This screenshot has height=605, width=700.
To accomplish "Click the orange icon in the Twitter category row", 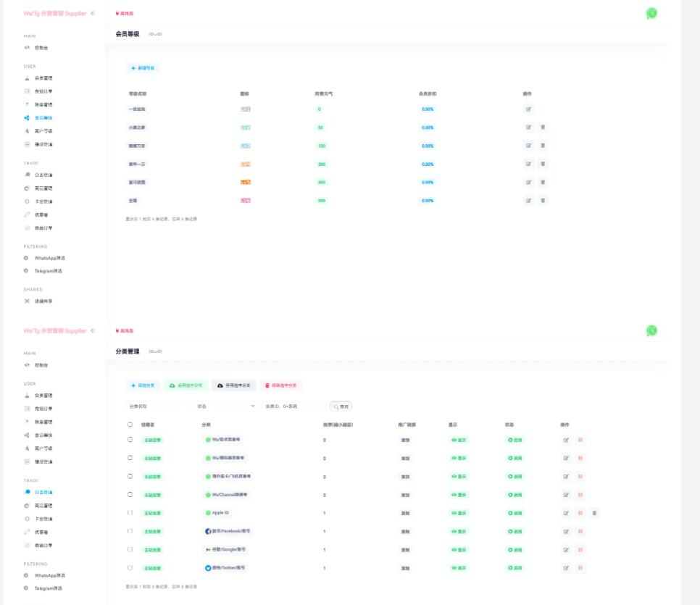I will click(x=580, y=568).
